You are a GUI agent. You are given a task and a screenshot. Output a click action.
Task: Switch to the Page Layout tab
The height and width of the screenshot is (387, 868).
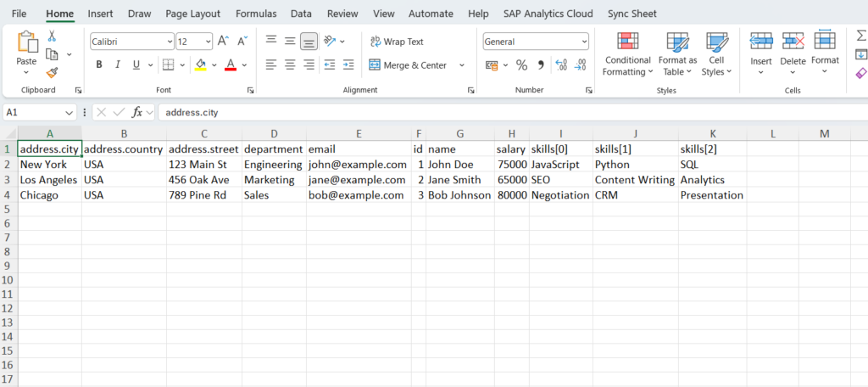[x=192, y=14]
